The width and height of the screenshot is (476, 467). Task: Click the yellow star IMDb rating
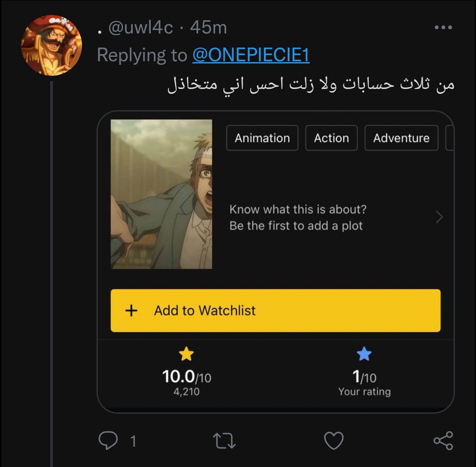(186, 354)
